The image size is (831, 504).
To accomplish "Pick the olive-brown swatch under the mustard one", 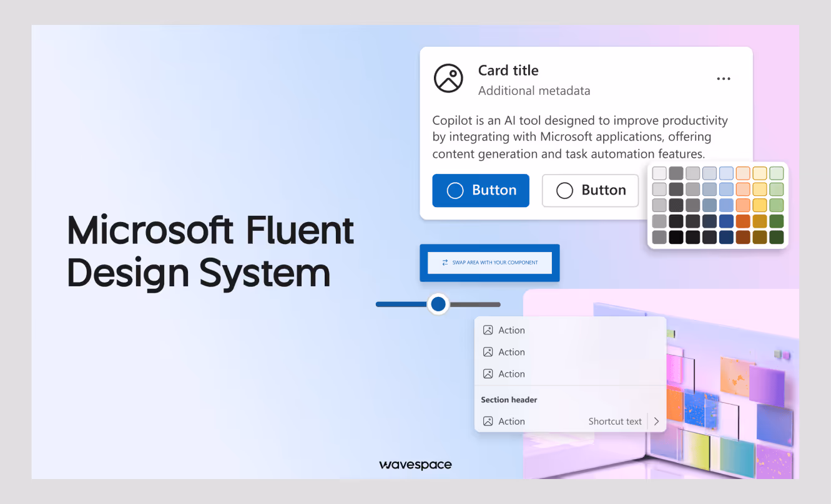I will pyautogui.click(x=760, y=237).
